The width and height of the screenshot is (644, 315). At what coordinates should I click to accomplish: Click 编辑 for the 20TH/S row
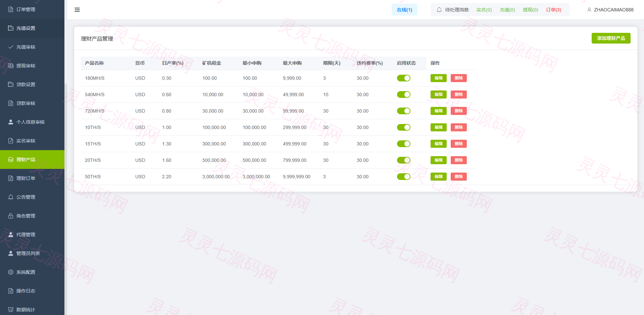(438, 160)
